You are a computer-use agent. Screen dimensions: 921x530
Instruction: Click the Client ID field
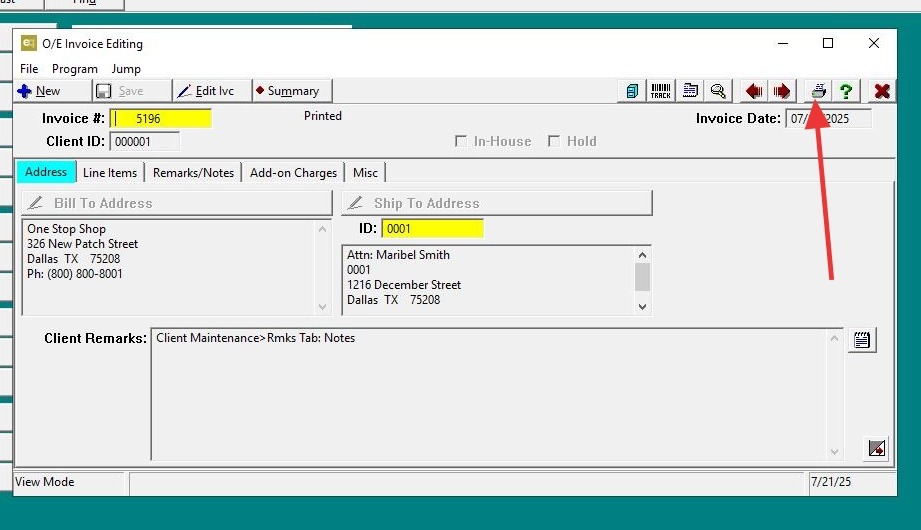pyautogui.click(x=144, y=142)
